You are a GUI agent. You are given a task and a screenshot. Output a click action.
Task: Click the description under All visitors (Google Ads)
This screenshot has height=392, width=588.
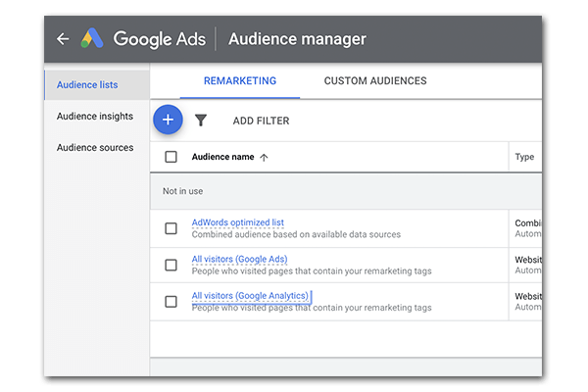tap(312, 270)
